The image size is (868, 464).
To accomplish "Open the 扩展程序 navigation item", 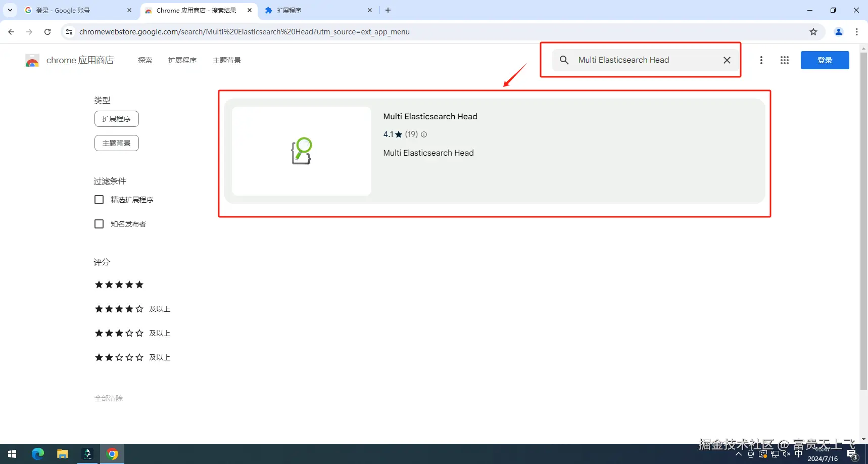I will pos(182,60).
